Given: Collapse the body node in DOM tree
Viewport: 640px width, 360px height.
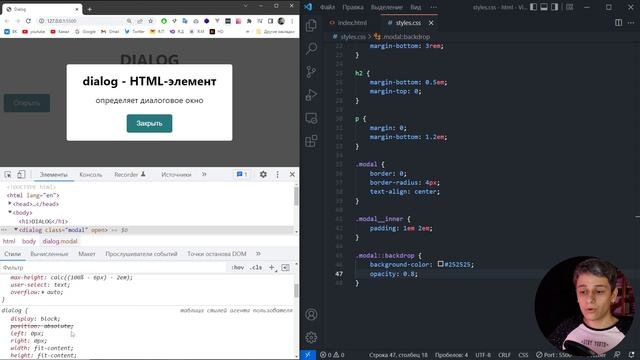Looking at the screenshot, I should [x=10, y=212].
